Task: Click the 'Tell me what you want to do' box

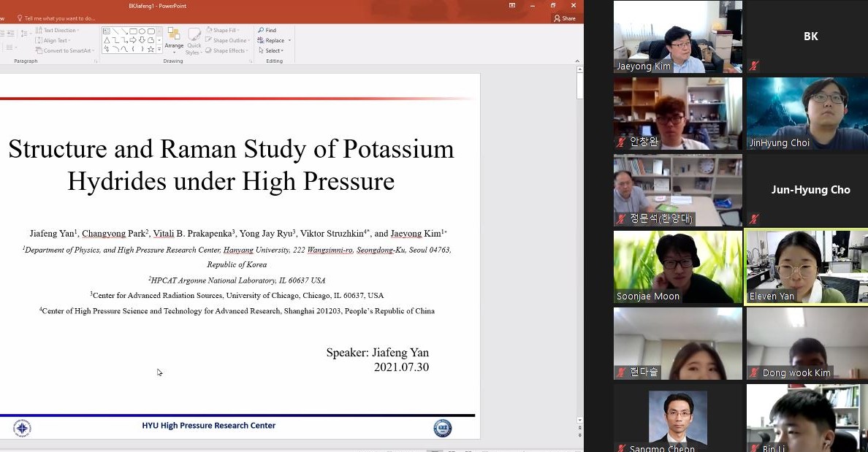Action: tap(60, 18)
